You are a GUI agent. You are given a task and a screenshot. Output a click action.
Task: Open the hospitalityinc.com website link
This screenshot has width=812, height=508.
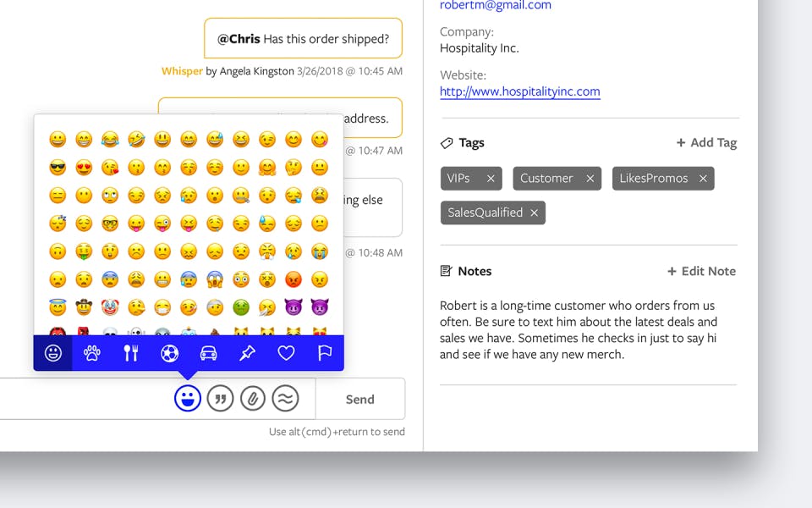[520, 91]
